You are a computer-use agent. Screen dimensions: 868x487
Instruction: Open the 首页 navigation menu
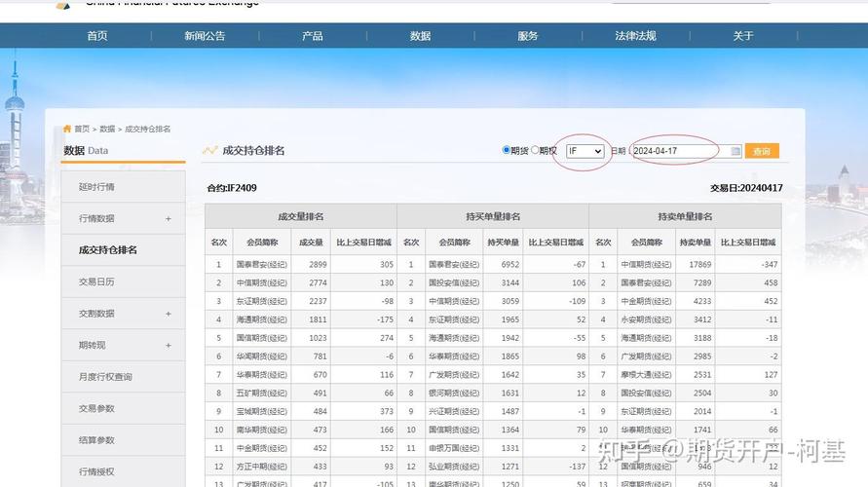(97, 36)
